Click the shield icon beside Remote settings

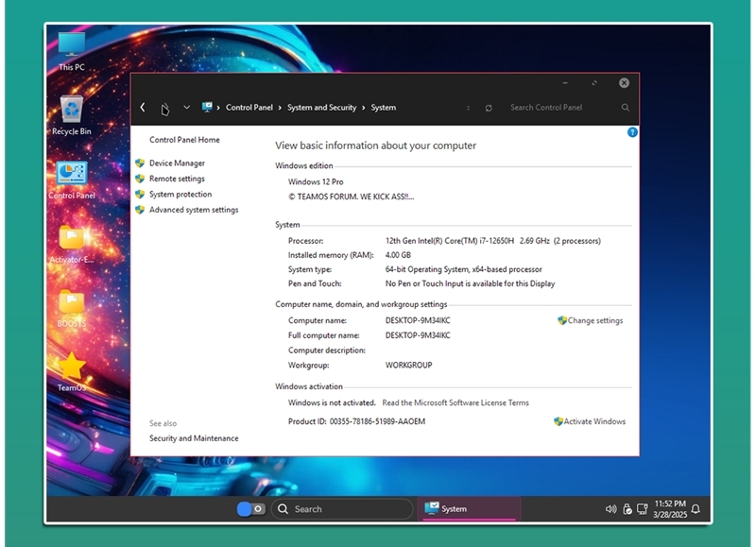pyautogui.click(x=140, y=179)
